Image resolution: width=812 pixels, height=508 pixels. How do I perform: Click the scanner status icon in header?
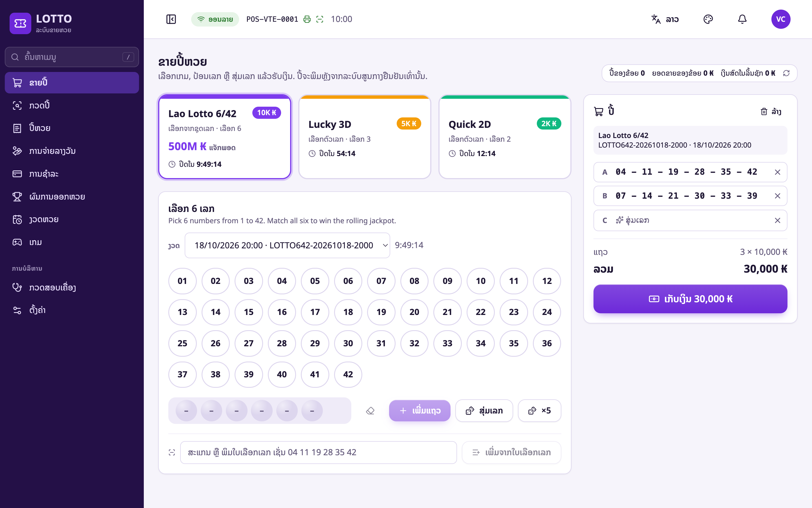[x=320, y=19]
